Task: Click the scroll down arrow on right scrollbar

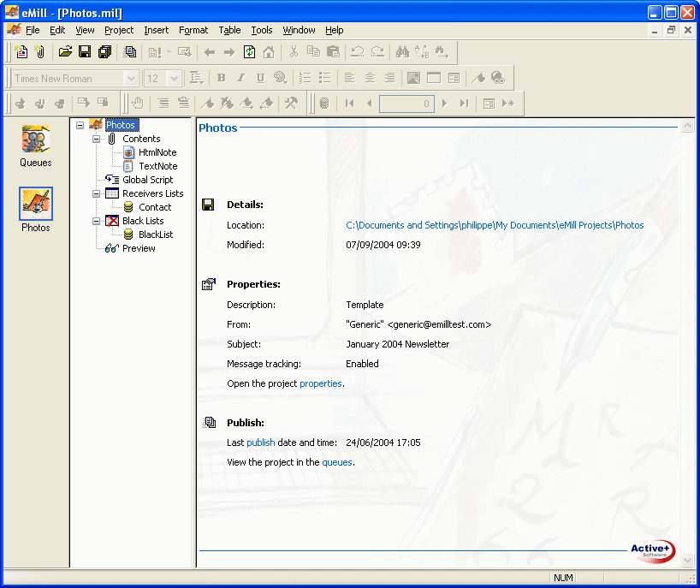Action: (x=687, y=561)
